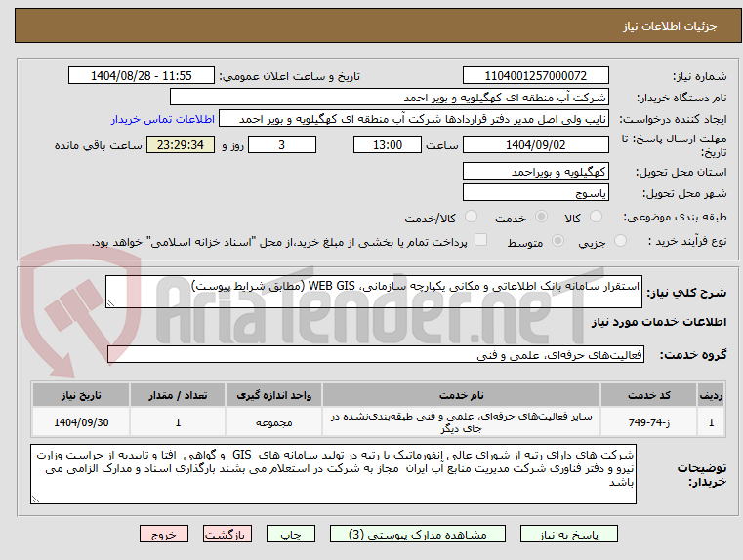Click the deadline date field 1404/09/02
The width and height of the screenshot is (743, 560).
point(535,144)
